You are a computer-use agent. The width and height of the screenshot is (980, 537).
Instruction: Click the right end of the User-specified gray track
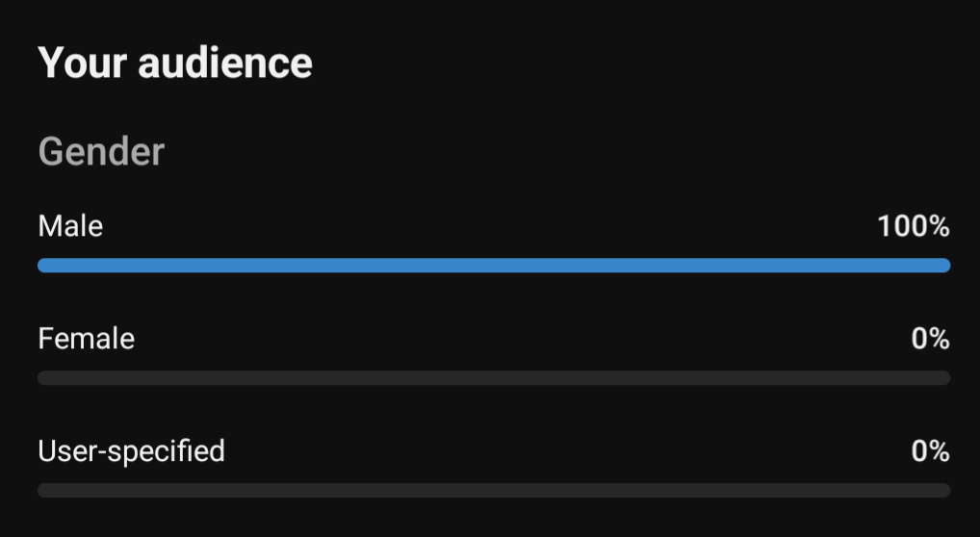943,490
